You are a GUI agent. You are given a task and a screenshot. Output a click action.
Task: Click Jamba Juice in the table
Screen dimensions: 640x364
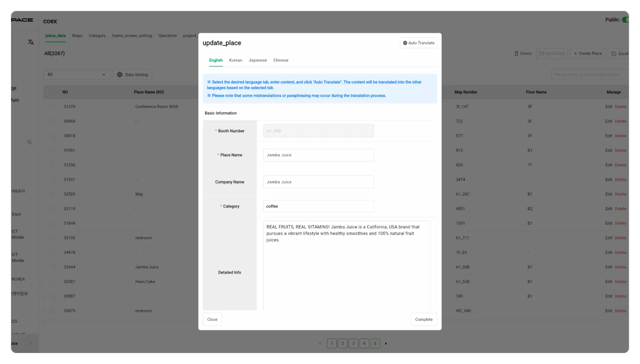click(x=147, y=267)
